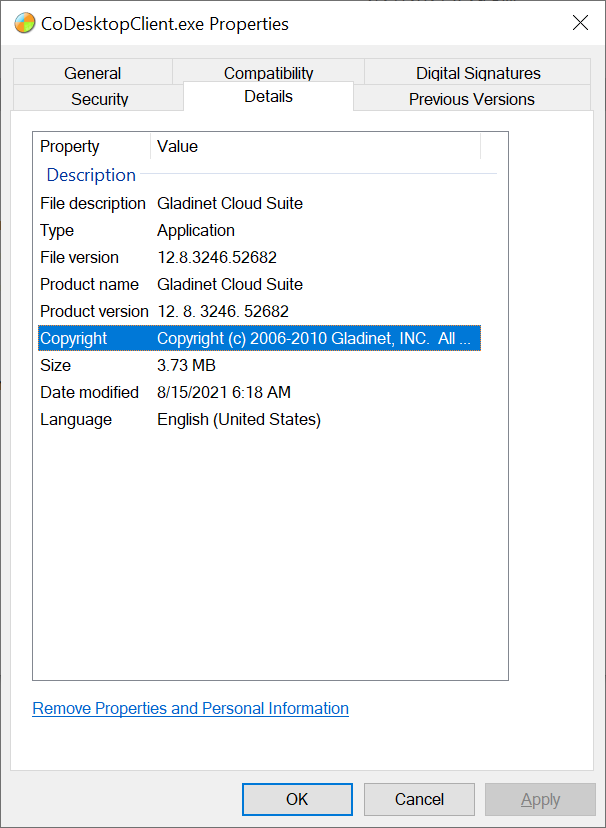Select the Details tab
Image resolution: width=606 pixels, height=828 pixels.
point(268,97)
